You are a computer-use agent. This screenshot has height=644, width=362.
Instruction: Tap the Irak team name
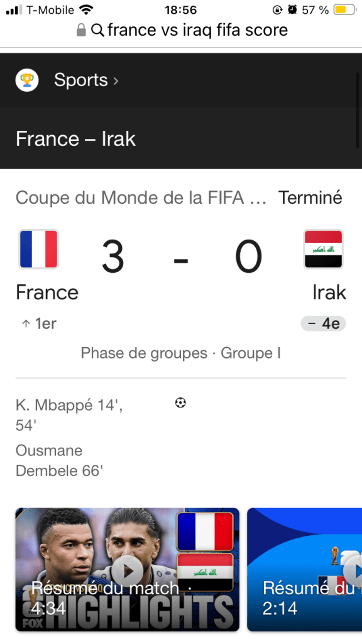click(x=329, y=292)
